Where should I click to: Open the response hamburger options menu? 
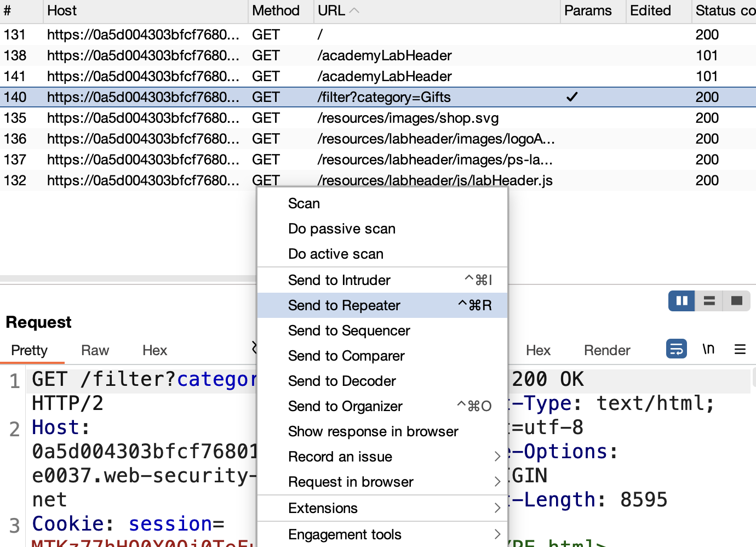[x=740, y=349]
